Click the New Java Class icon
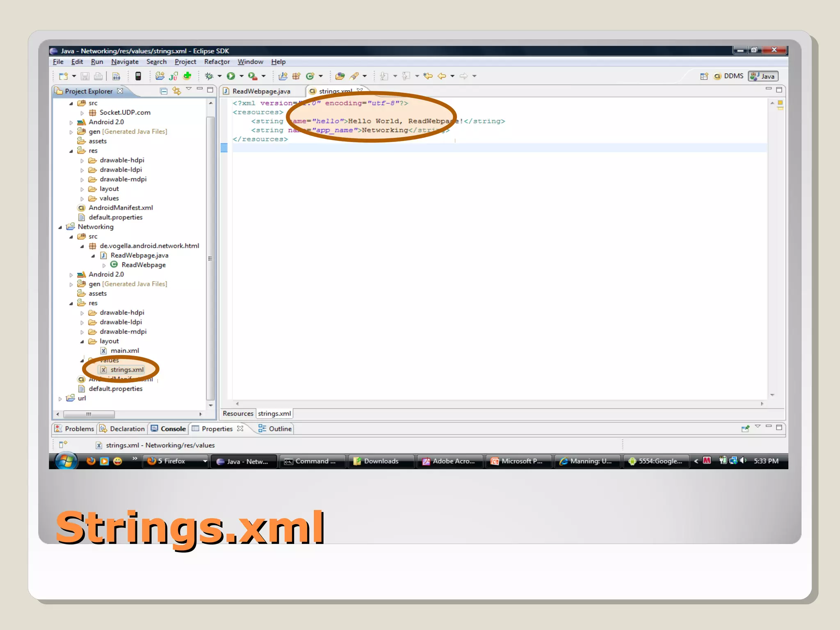Viewport: 840px width, 630px height. tap(310, 76)
